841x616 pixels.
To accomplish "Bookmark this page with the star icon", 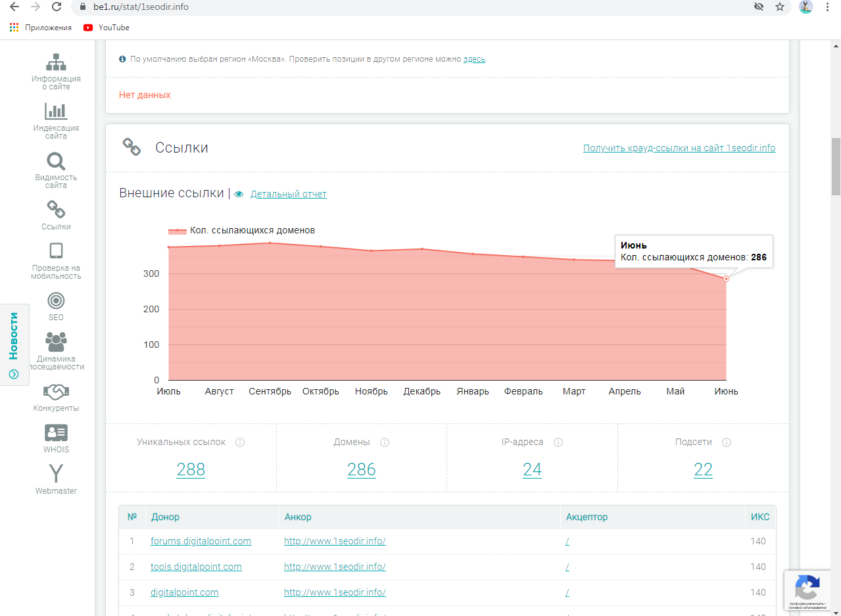I will pos(780,7).
